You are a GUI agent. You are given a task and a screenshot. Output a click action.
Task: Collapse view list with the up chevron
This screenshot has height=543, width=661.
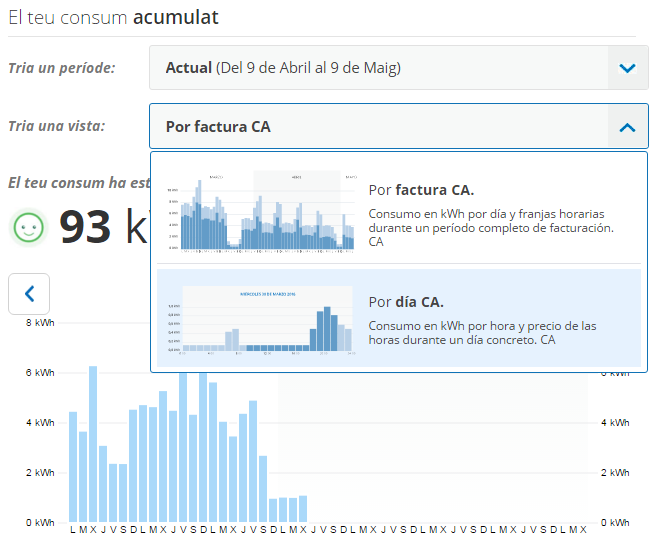[x=627, y=127]
